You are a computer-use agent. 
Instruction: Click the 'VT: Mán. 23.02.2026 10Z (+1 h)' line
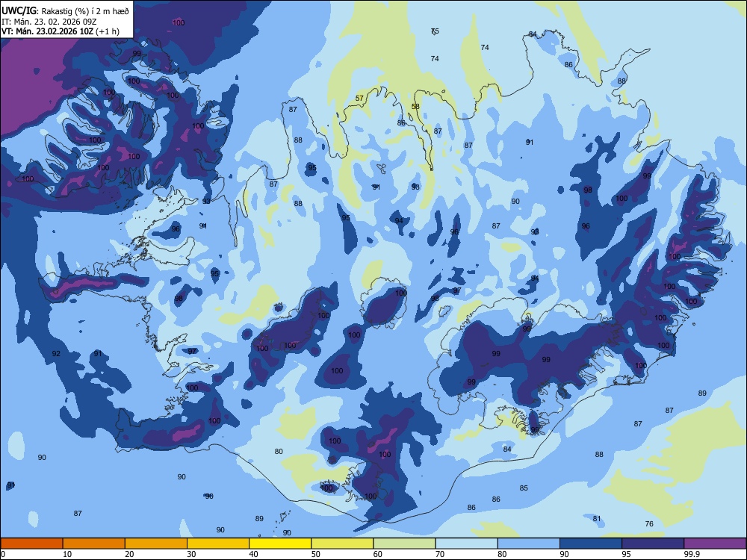point(61,31)
